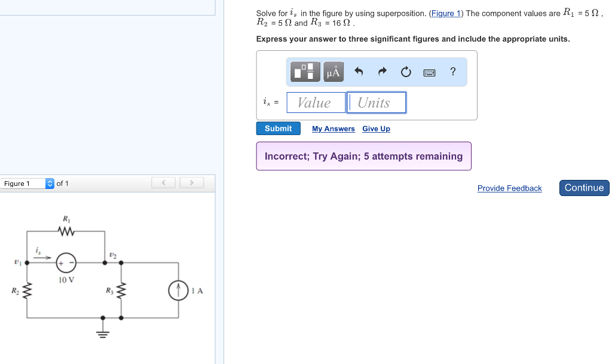612x364 pixels.
Task: Click the question mark help icon
Action: pyautogui.click(x=452, y=72)
